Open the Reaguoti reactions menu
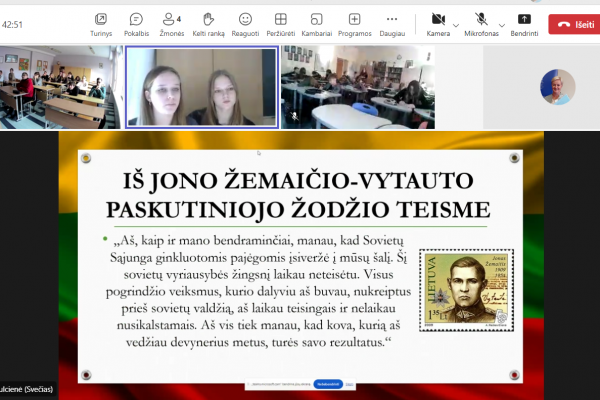Image resolution: width=600 pixels, height=400 pixels. click(245, 25)
